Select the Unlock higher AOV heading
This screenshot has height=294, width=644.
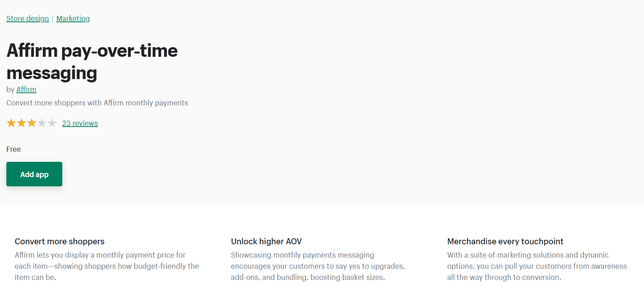tap(266, 241)
